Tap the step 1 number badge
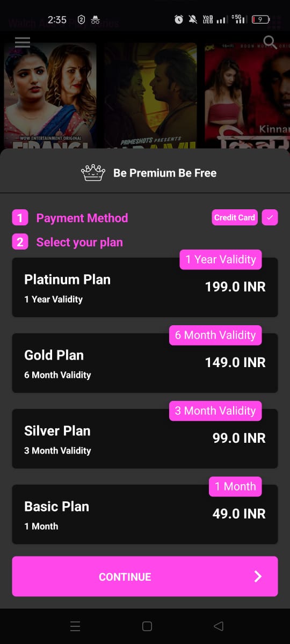 [20, 218]
